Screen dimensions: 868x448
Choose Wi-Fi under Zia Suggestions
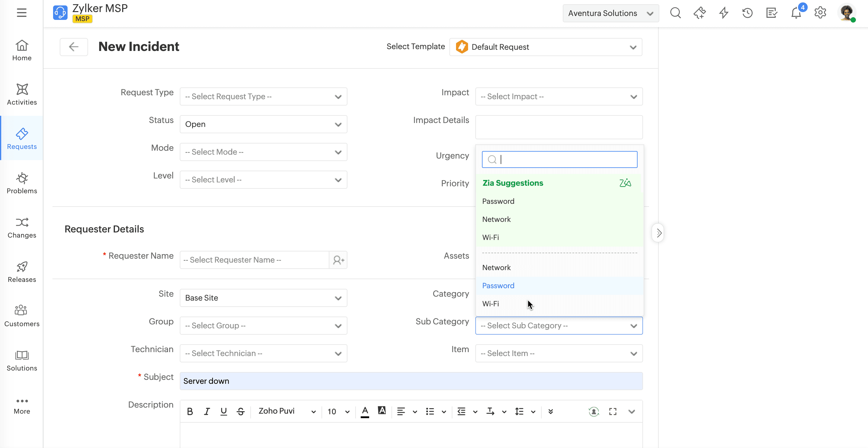[x=490, y=238]
